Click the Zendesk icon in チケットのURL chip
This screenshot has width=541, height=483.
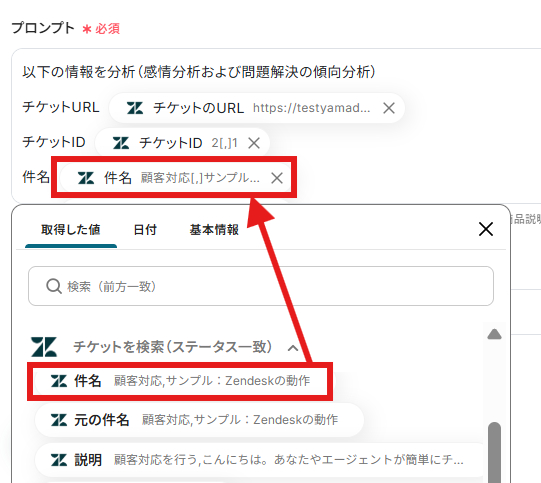[135, 108]
